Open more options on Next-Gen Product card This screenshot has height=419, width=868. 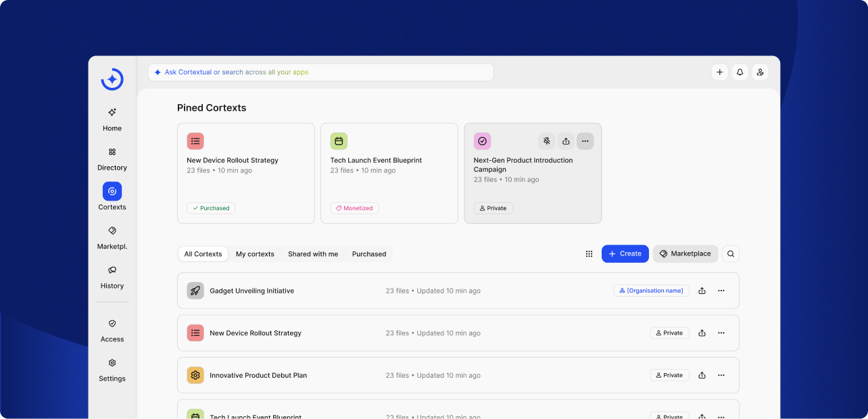tap(585, 141)
